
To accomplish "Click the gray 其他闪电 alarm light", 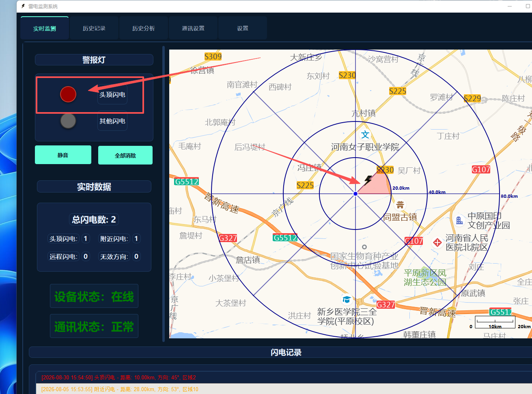I will coord(68,121).
